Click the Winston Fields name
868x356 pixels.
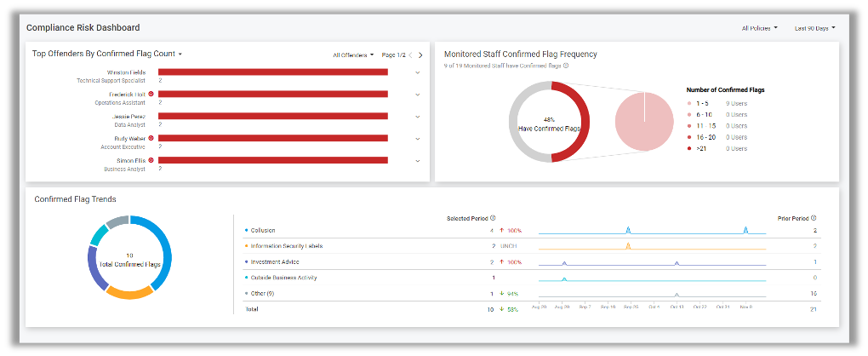pyautogui.click(x=126, y=72)
